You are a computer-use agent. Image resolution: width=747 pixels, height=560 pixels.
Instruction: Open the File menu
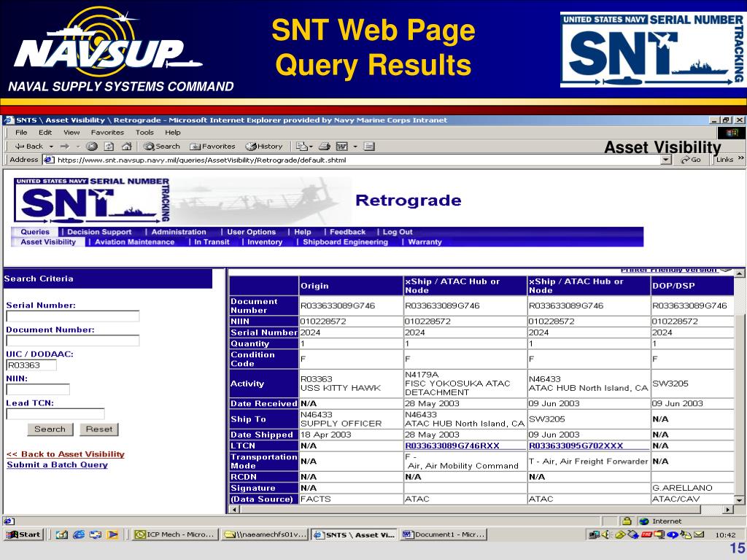point(21,133)
